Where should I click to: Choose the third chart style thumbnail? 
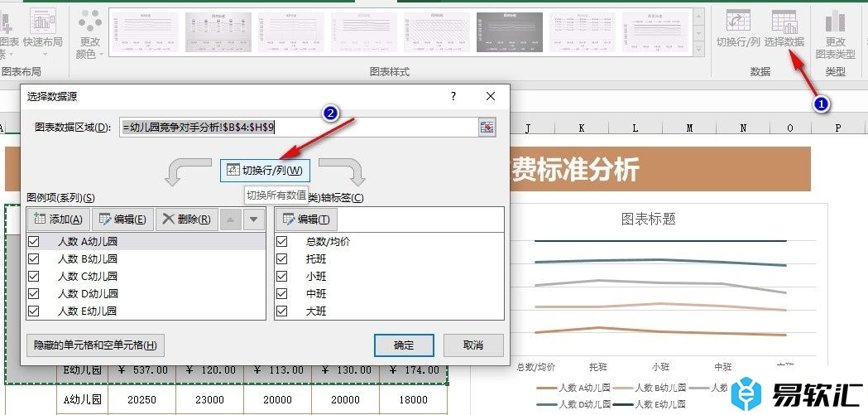(x=291, y=32)
